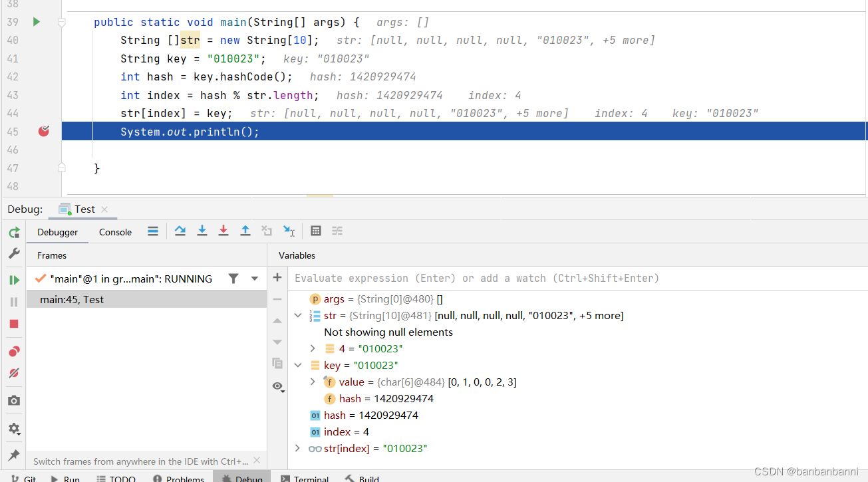Close the Test debug tab

(104, 209)
